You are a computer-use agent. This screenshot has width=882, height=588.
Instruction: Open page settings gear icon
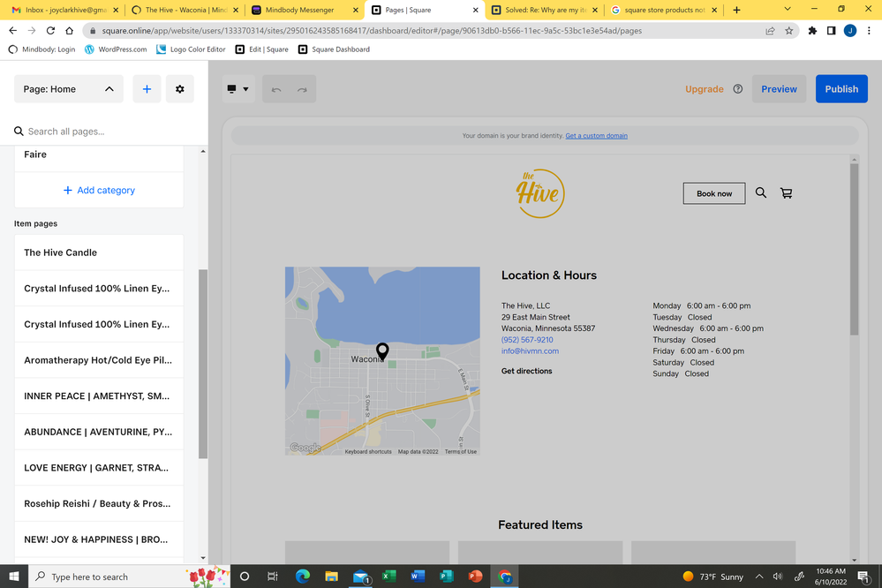click(x=180, y=89)
